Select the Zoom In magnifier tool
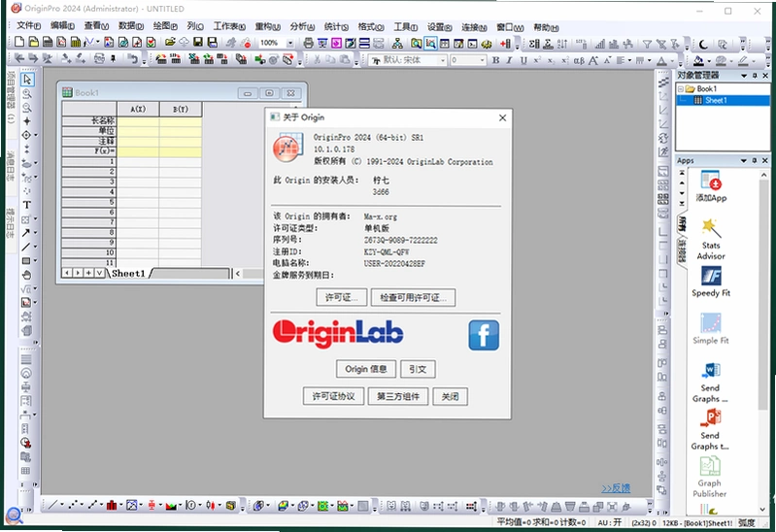 coord(27,93)
